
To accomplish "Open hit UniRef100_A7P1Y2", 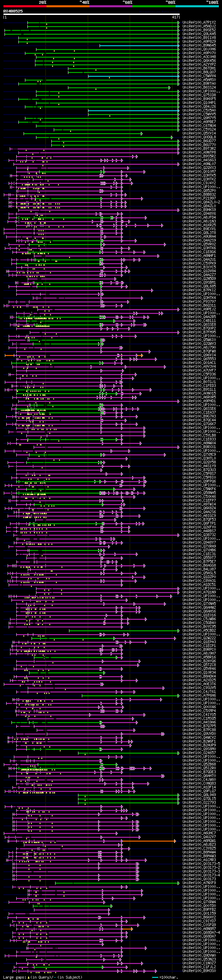I will [x=199, y=23].
